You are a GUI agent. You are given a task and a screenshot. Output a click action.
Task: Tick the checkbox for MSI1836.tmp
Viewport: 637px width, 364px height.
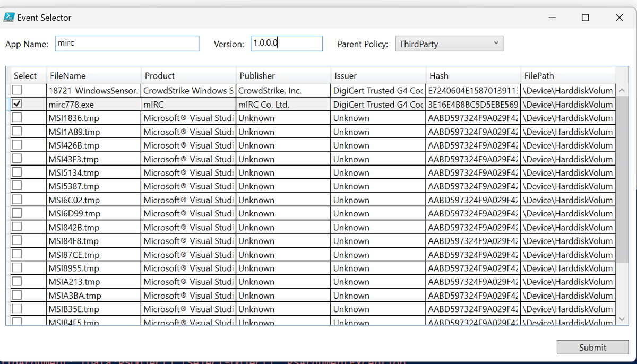tap(17, 118)
